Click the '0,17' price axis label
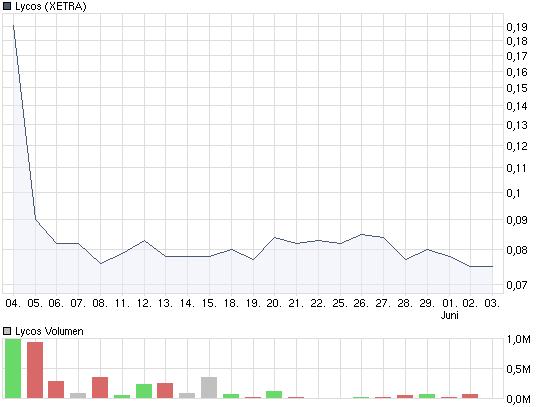This screenshot has height=407, width=545. point(517,56)
